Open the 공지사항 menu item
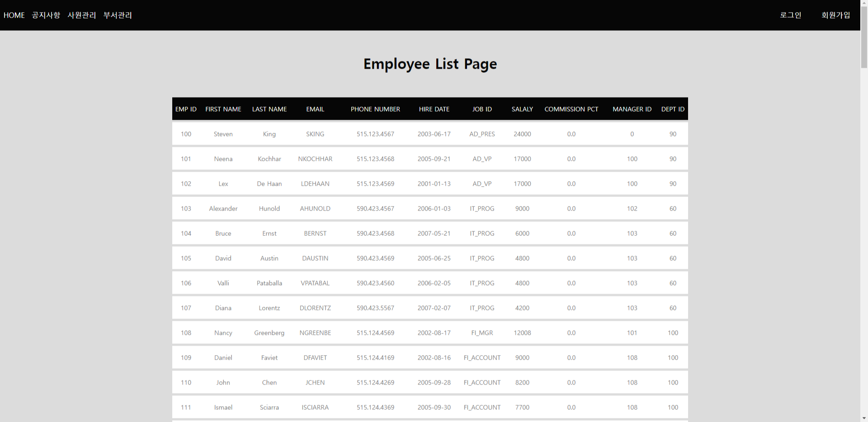Viewport: 868px width, 422px height. [x=46, y=15]
